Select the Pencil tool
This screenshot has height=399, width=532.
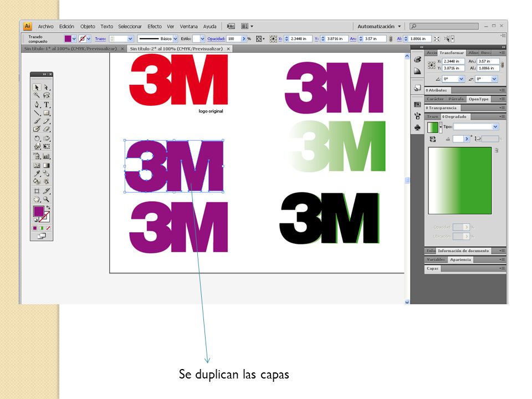(x=47, y=121)
